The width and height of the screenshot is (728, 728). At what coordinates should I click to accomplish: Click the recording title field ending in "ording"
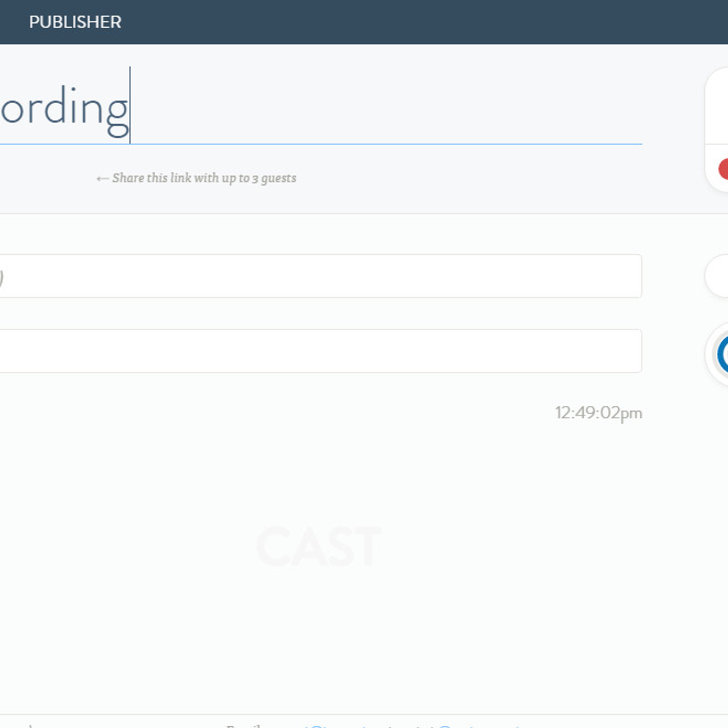point(321,106)
